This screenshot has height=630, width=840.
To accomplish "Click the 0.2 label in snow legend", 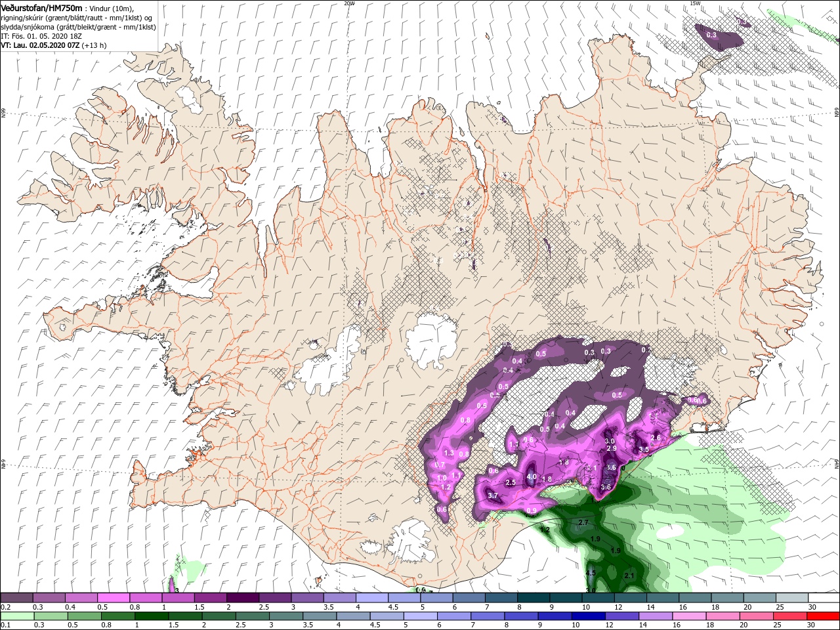I will pyautogui.click(x=5, y=607).
